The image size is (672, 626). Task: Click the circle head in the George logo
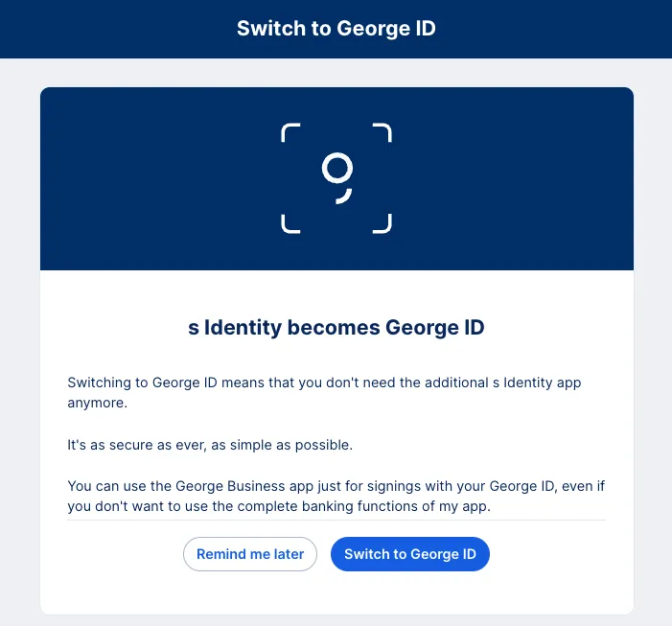coord(336,169)
